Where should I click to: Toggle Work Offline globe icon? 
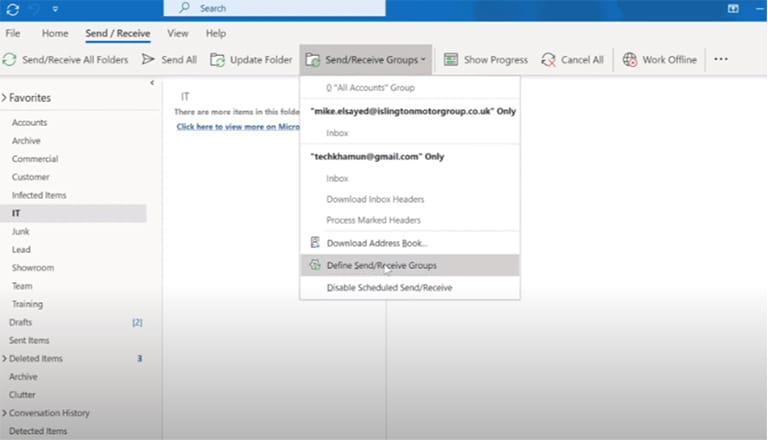[630, 60]
